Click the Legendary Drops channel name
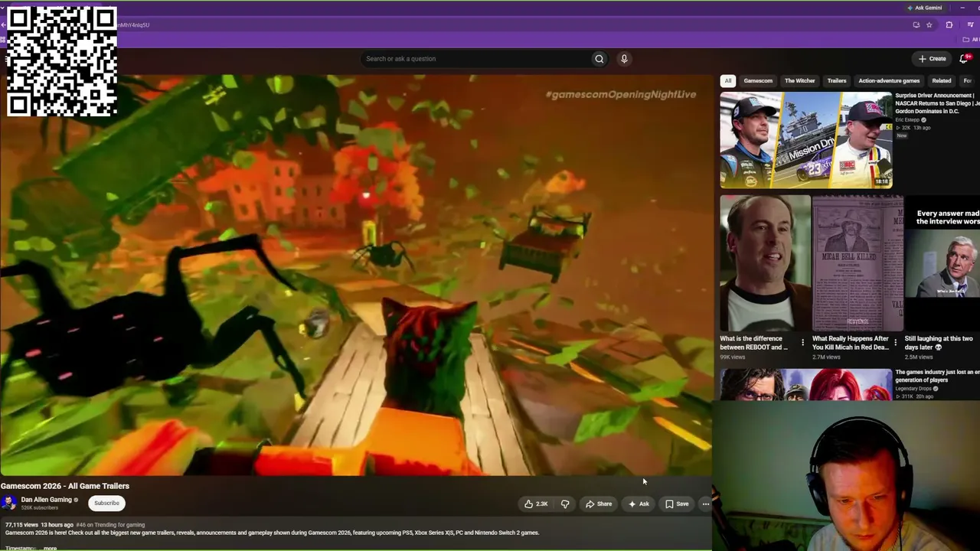The image size is (980, 551). 915,389
